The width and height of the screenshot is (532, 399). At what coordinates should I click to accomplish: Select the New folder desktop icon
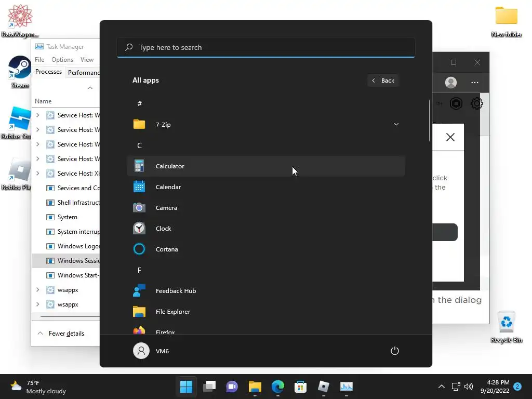(x=506, y=21)
